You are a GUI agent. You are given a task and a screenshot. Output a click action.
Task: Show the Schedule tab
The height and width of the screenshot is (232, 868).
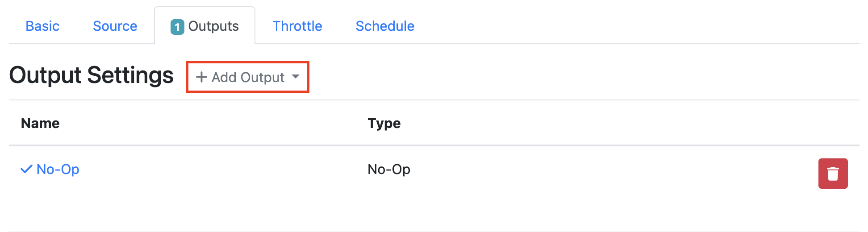[385, 26]
